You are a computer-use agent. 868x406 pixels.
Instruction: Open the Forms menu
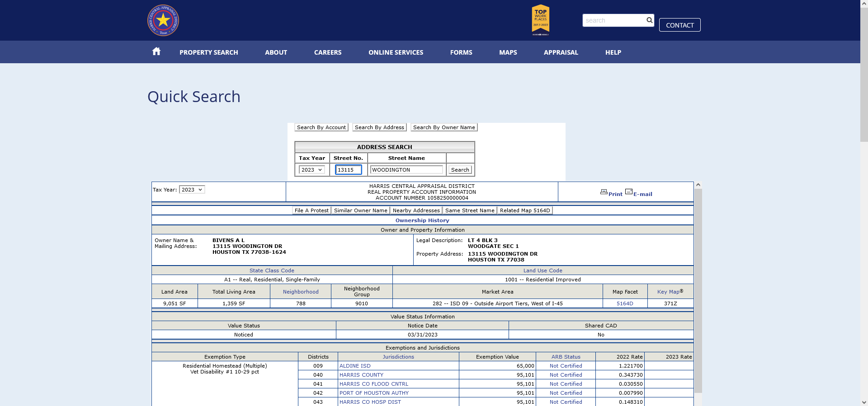pyautogui.click(x=461, y=52)
